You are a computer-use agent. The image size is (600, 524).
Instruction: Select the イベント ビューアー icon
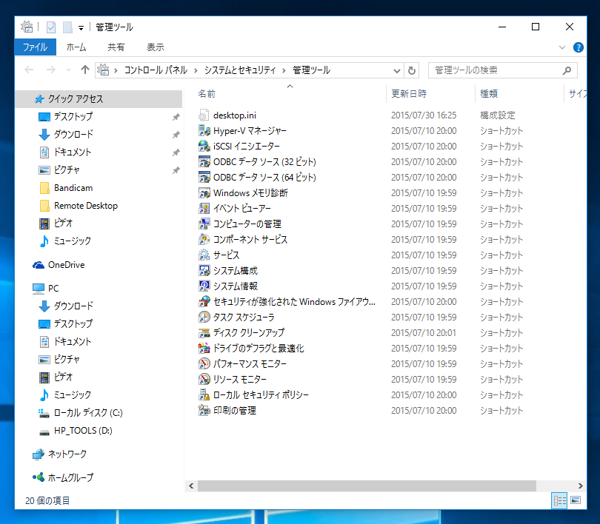204,208
